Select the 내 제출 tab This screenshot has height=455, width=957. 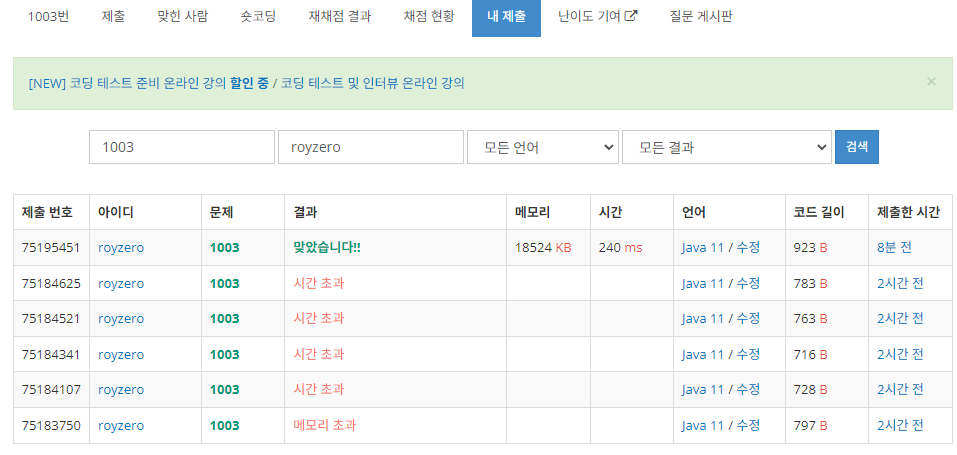[x=506, y=16]
